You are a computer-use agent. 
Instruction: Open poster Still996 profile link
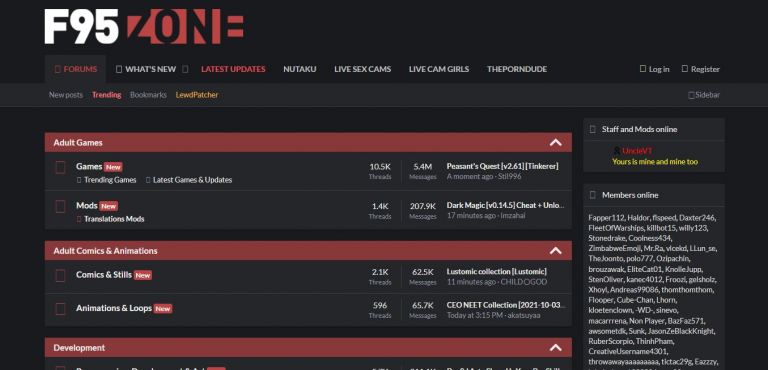coord(510,176)
